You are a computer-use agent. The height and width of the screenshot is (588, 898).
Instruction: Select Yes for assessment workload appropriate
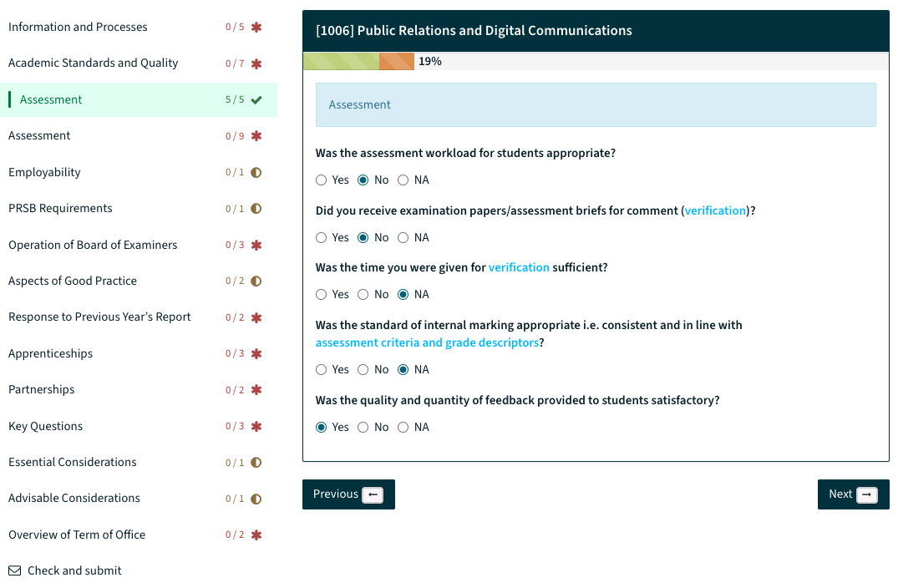[x=322, y=180]
